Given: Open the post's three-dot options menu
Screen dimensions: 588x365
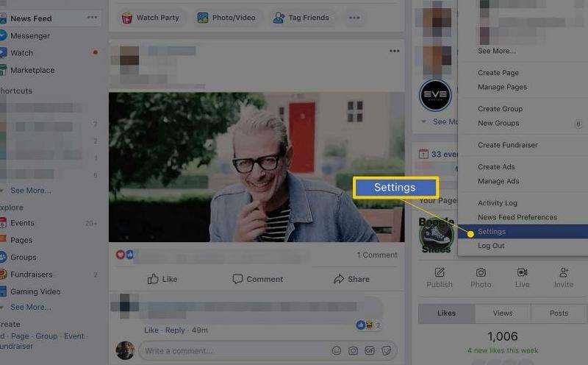Looking at the screenshot, I should [x=394, y=51].
